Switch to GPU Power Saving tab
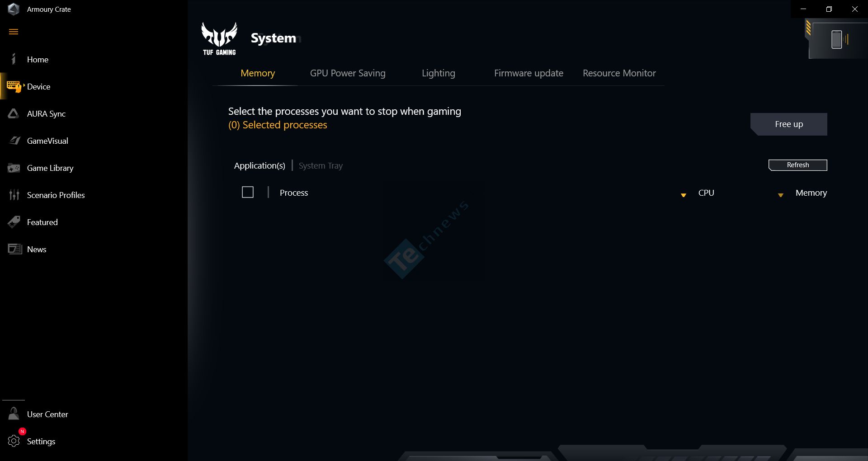868x461 pixels. pyautogui.click(x=348, y=73)
